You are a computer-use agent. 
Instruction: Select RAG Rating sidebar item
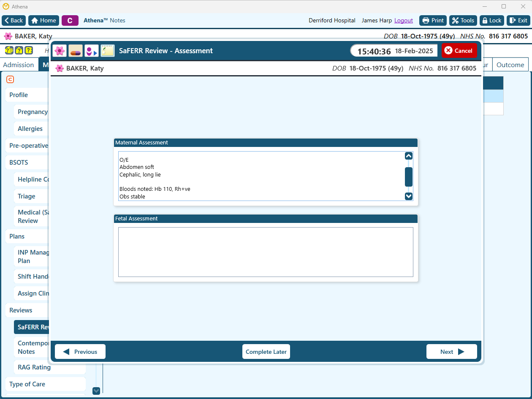coord(50,367)
